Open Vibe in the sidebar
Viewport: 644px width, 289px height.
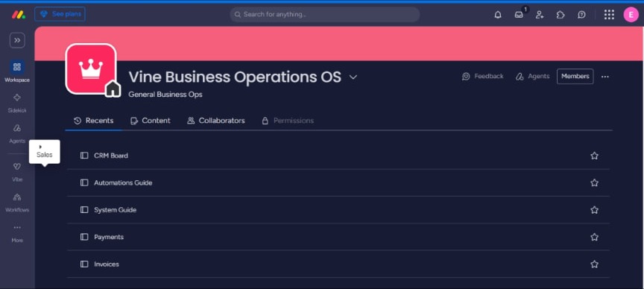click(x=17, y=171)
